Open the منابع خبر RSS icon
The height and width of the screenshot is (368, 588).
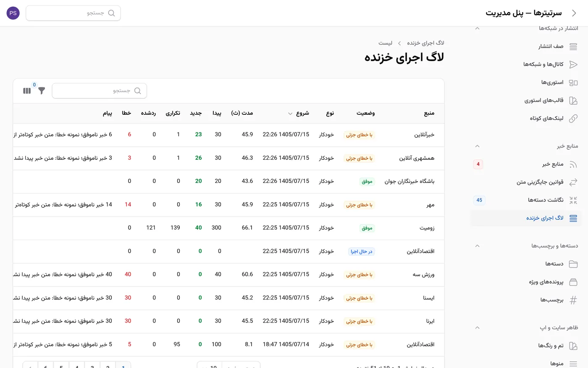[x=573, y=164]
